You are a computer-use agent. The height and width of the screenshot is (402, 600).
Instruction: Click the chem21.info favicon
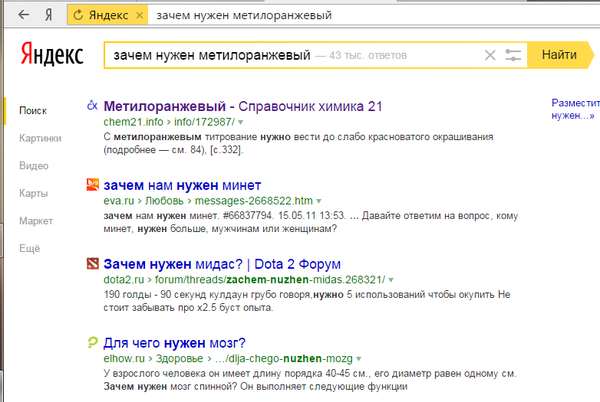click(x=92, y=105)
